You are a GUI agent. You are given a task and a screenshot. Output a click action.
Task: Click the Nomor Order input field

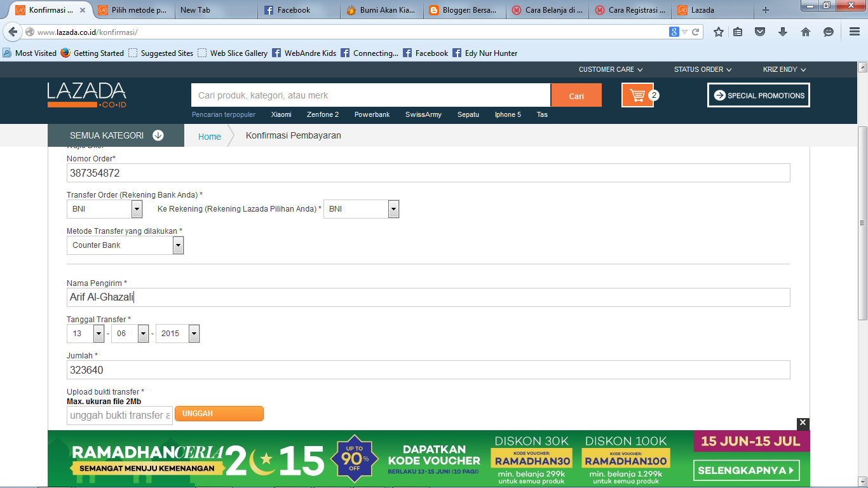tap(428, 173)
